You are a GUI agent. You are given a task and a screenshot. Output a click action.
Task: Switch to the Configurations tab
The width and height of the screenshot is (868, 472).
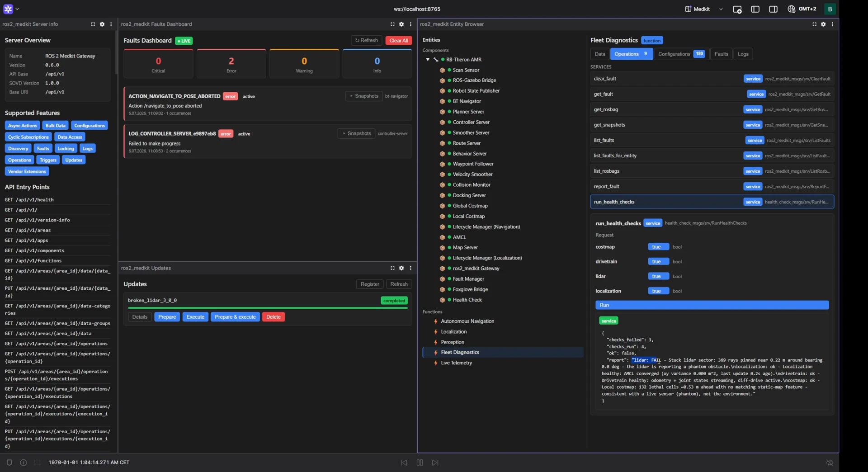pyautogui.click(x=681, y=54)
